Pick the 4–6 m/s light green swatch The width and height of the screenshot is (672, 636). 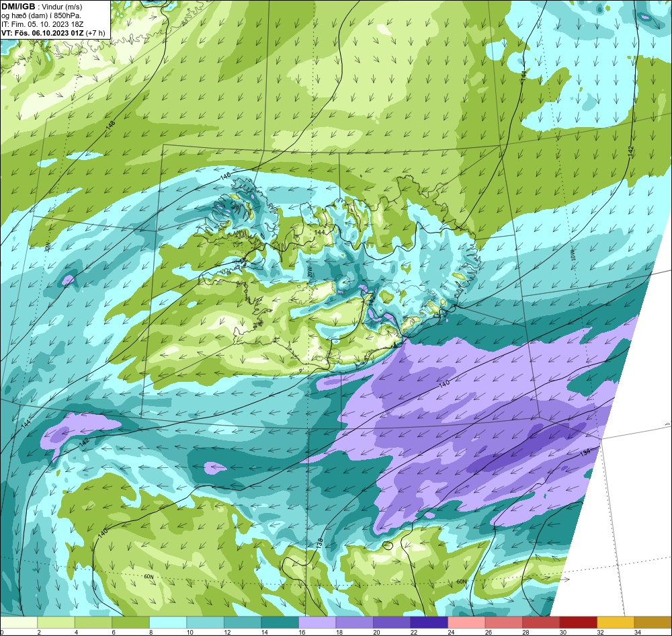click(93, 623)
